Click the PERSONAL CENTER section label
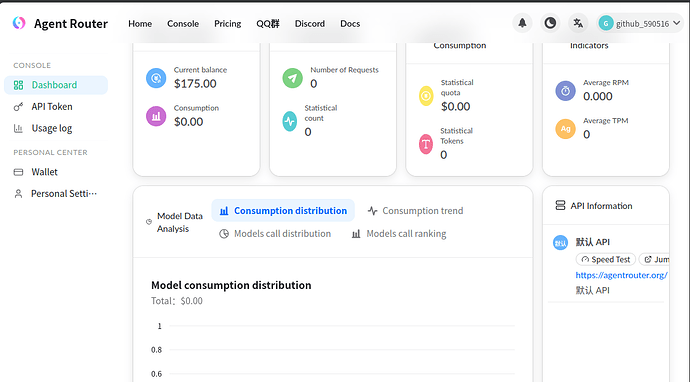 click(x=50, y=152)
